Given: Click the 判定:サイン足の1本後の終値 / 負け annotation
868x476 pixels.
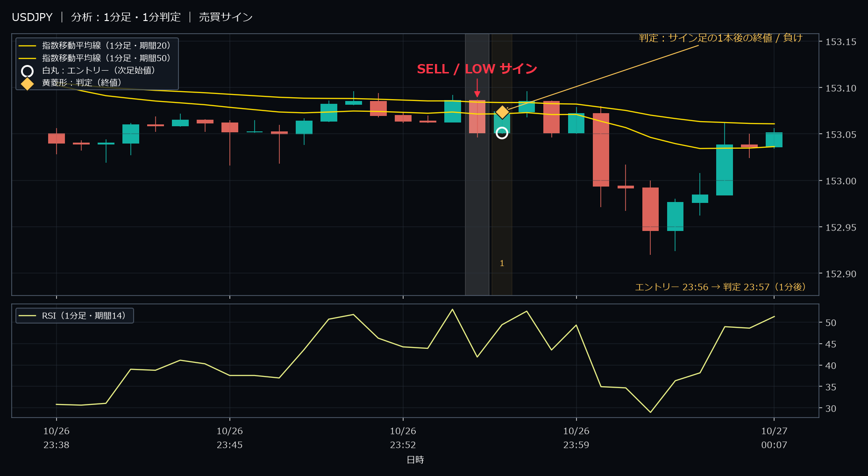Looking at the screenshot, I should coord(721,38).
